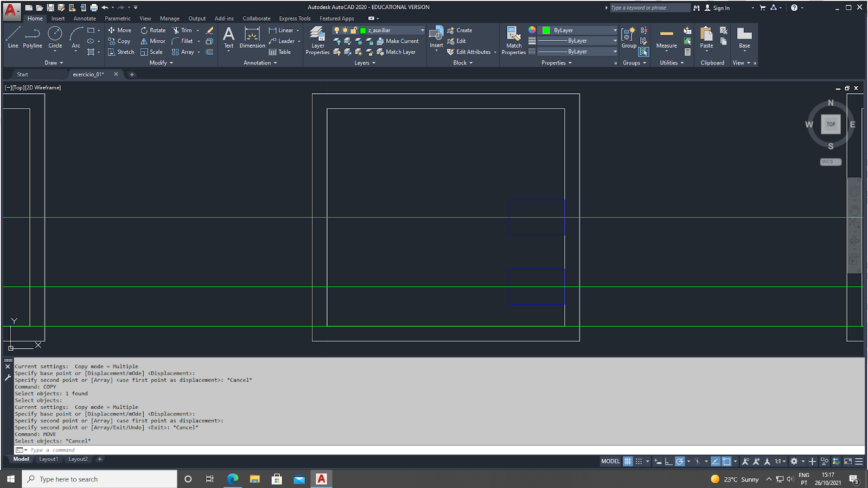The image size is (868, 488).
Task: Activate the Move command
Action: point(119,30)
